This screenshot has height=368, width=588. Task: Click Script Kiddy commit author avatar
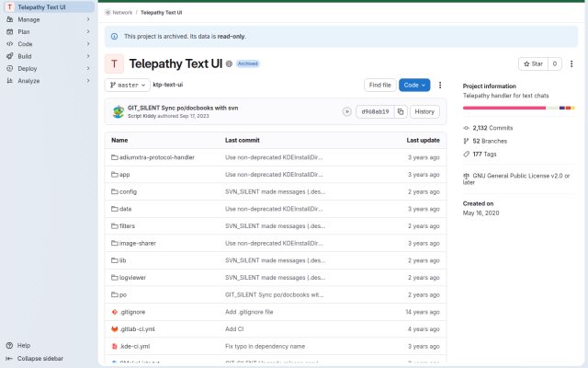coord(119,112)
